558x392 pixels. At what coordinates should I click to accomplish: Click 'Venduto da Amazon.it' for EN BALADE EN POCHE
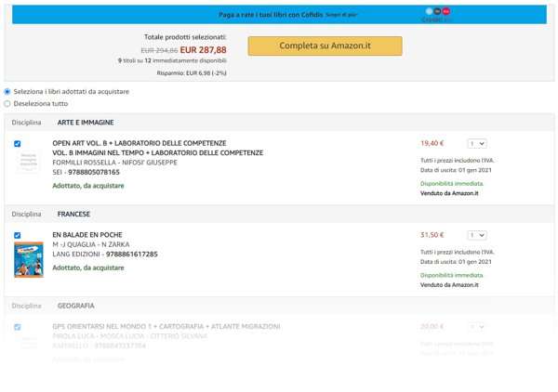point(449,285)
